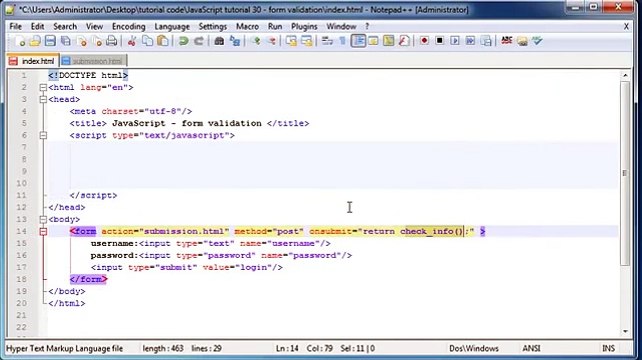Click the Close document toolbar icon
This screenshot has width=642, height=360.
coord(82,41)
